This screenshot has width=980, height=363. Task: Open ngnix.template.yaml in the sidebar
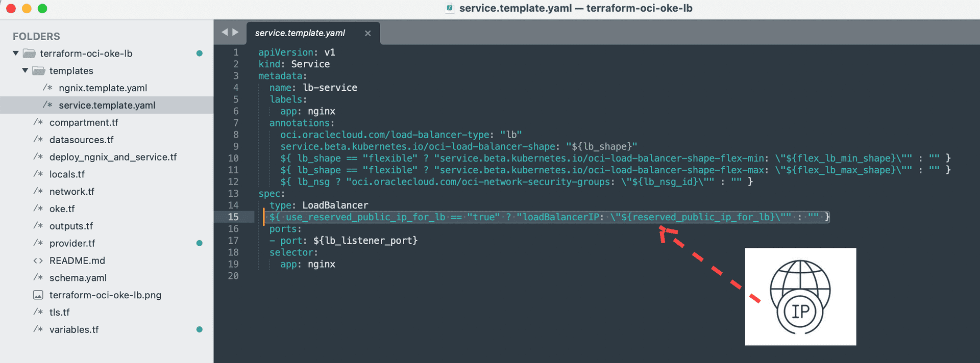tap(103, 88)
